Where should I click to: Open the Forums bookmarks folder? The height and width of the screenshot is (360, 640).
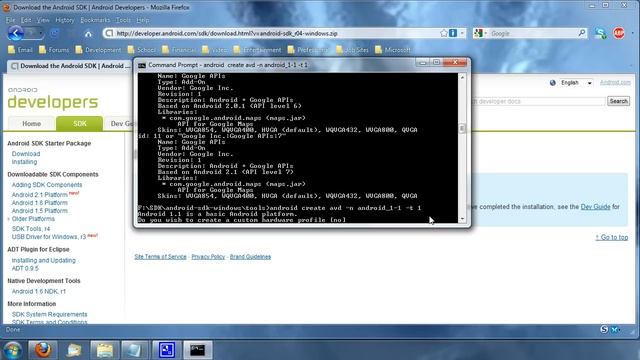point(54,50)
